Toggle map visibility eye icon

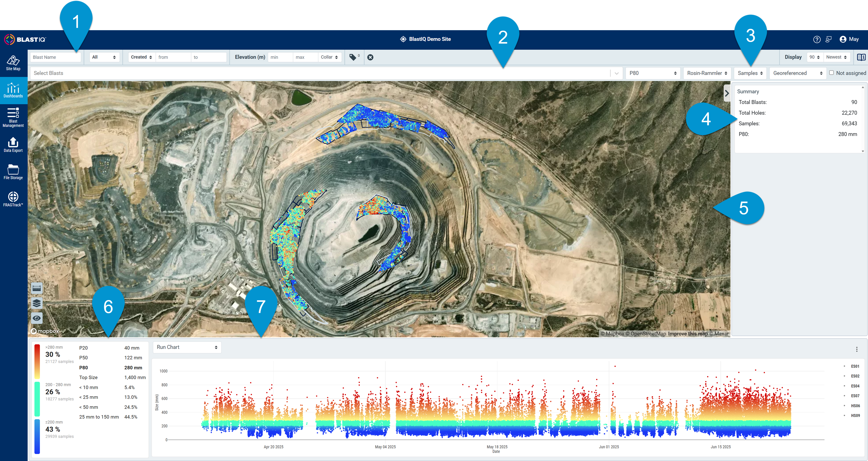click(x=37, y=318)
